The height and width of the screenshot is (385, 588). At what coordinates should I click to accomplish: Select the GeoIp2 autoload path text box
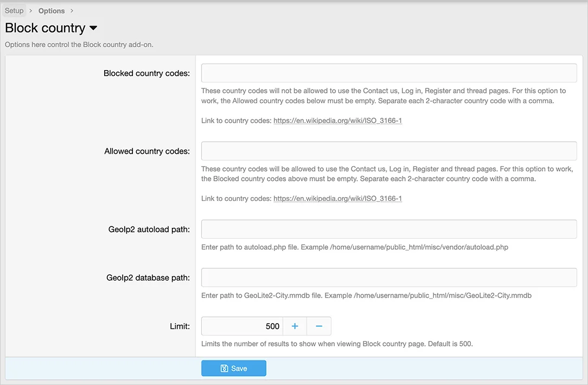coord(388,229)
